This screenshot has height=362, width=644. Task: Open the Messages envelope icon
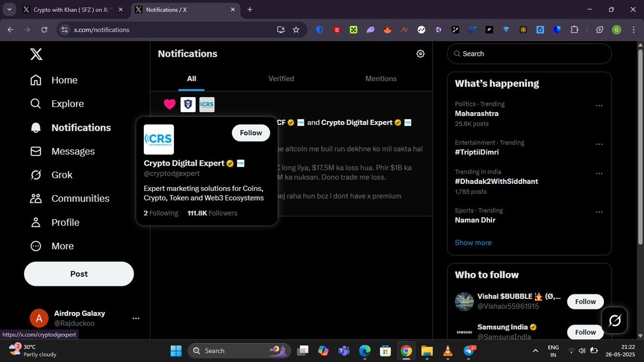36,151
